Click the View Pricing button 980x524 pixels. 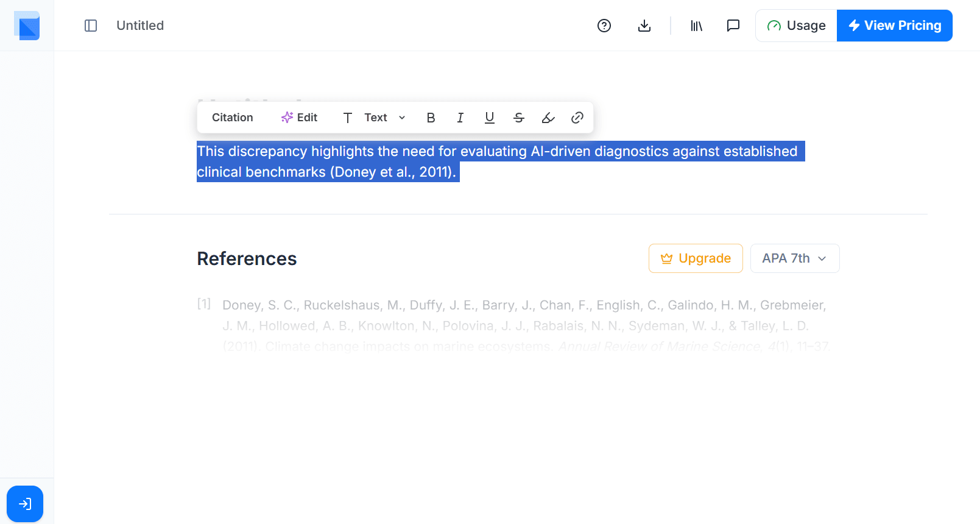(894, 26)
